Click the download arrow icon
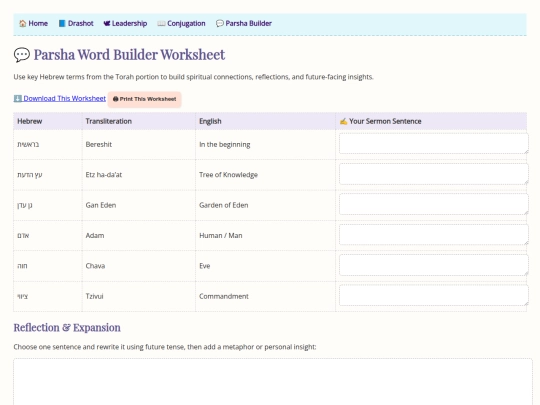Viewport: 540px width, 405px height. click(x=18, y=98)
